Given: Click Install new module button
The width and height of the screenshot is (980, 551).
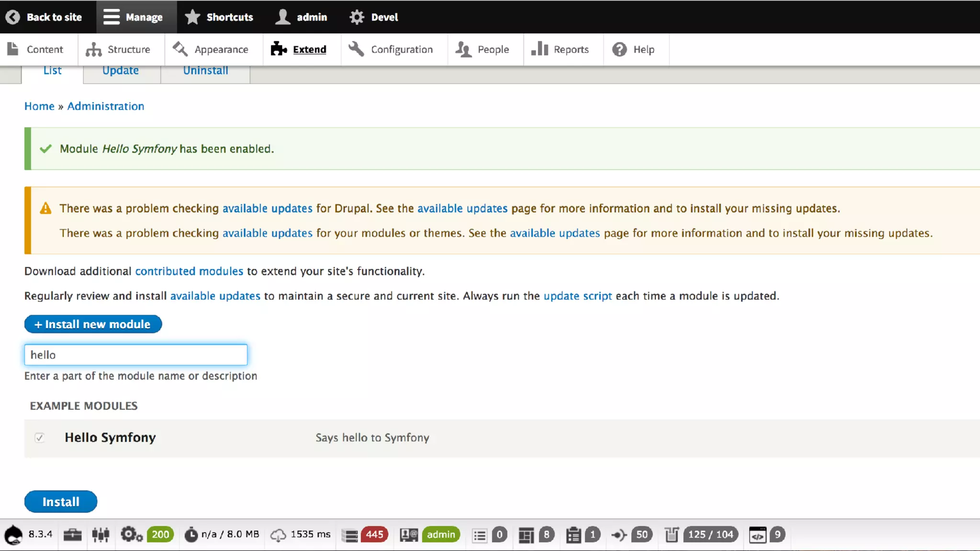Looking at the screenshot, I should tap(93, 324).
